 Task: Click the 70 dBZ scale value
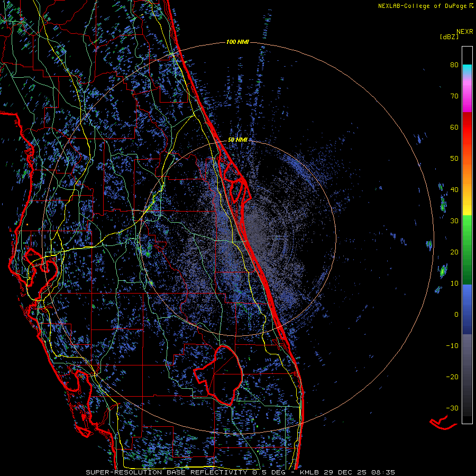pyautogui.click(x=454, y=96)
